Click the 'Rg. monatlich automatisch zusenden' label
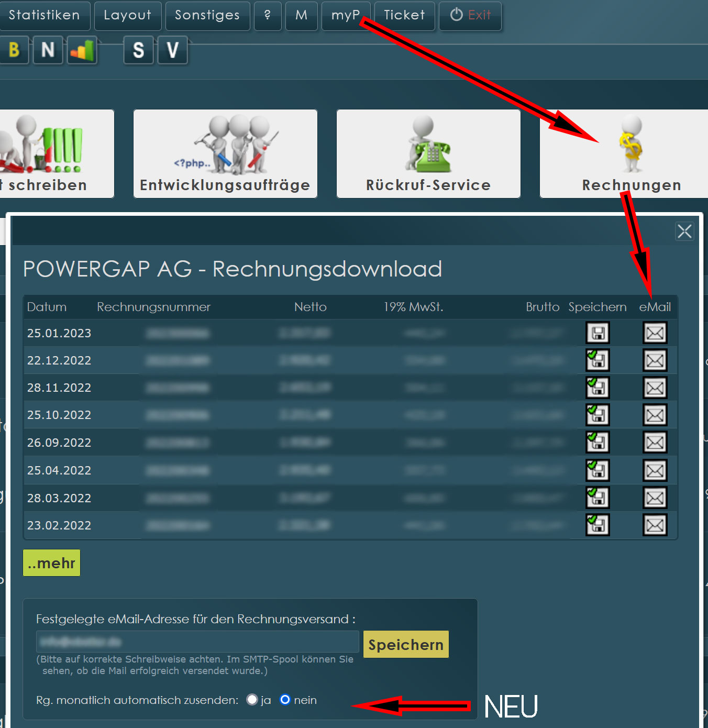Viewport: 708px width, 728px height. [x=137, y=700]
